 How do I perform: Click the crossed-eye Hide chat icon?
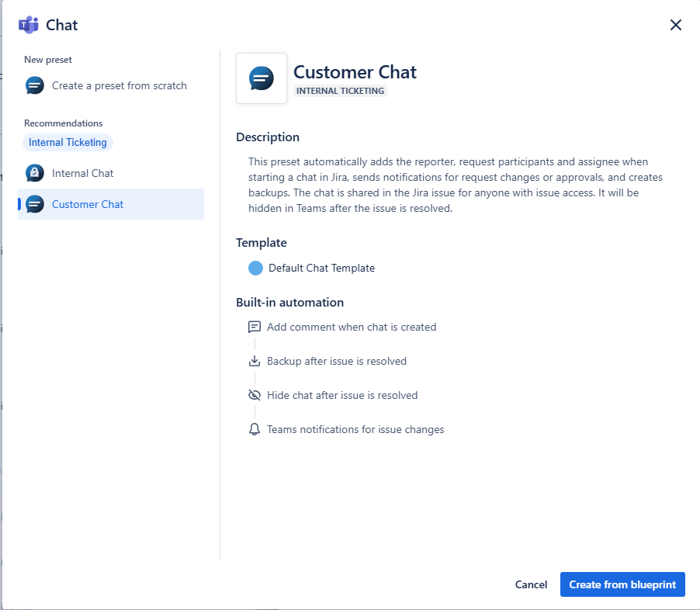pyautogui.click(x=254, y=395)
